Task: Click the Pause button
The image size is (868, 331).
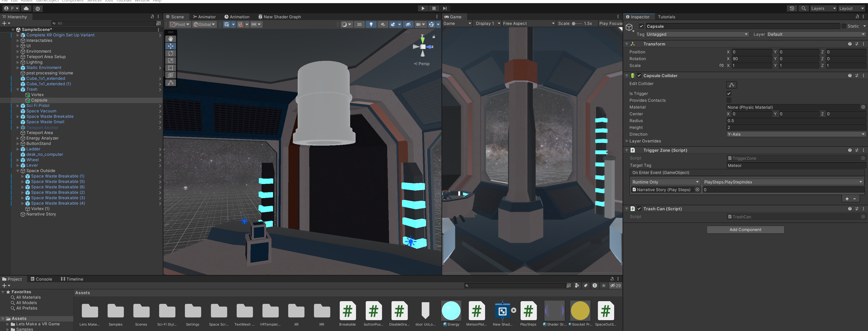Action: click(x=434, y=8)
